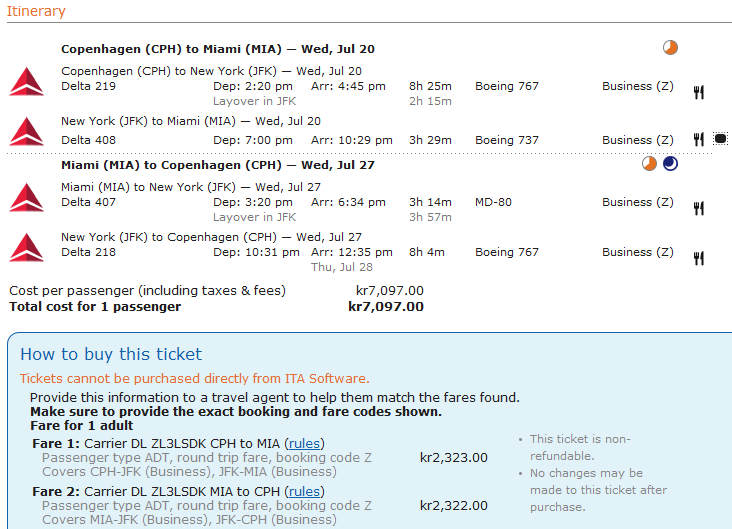Viewport: 732px width, 529px height.
Task: Click the Delta logo beside flight Delta 408
Action: coord(26,130)
